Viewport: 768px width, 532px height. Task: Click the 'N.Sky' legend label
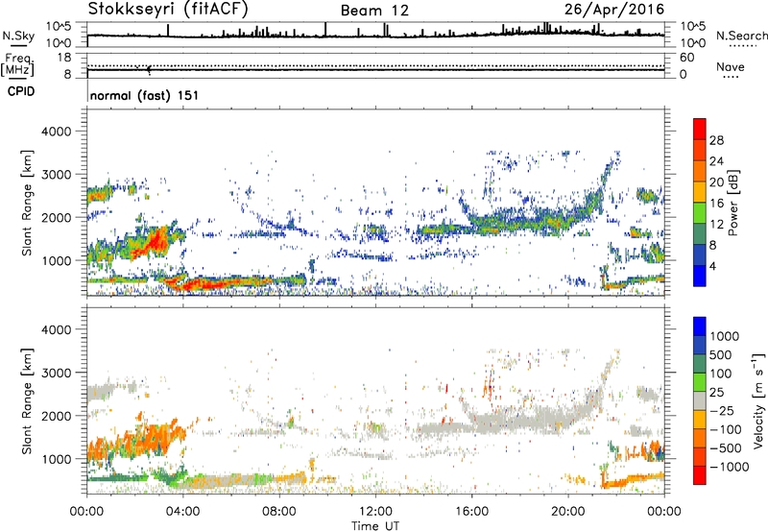(x=18, y=36)
